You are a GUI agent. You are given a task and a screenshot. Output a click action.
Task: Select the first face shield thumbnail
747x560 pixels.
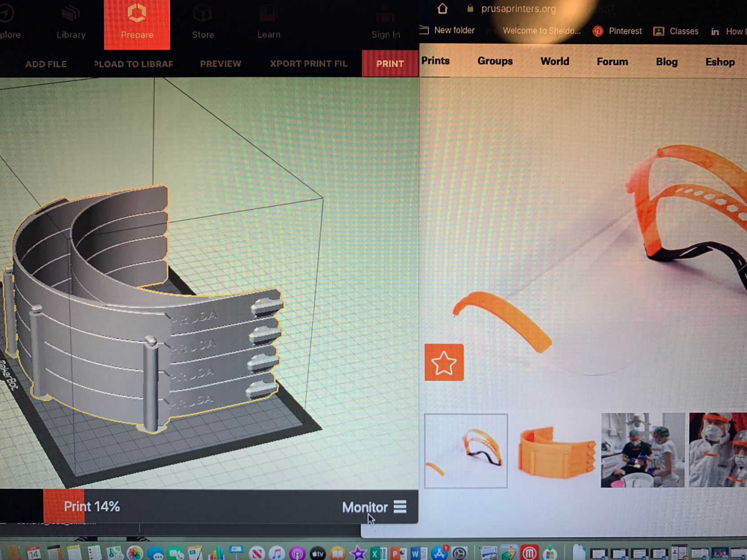click(x=466, y=451)
